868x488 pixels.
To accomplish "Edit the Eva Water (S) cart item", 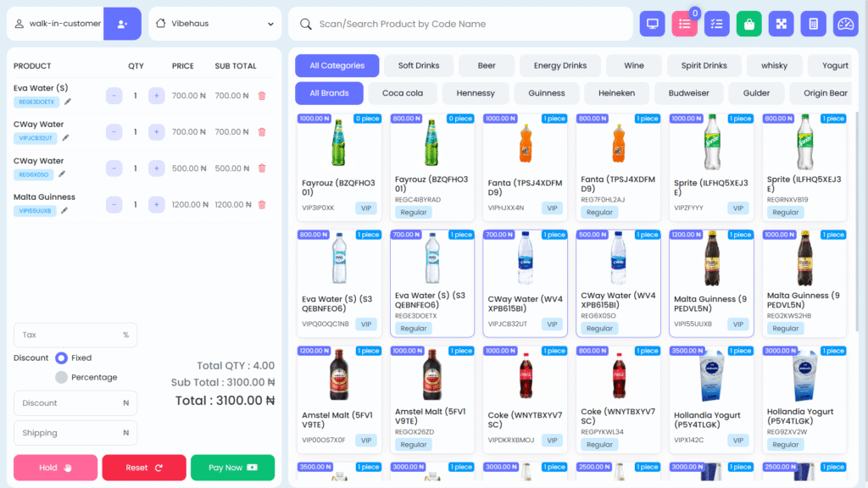I will [65, 102].
